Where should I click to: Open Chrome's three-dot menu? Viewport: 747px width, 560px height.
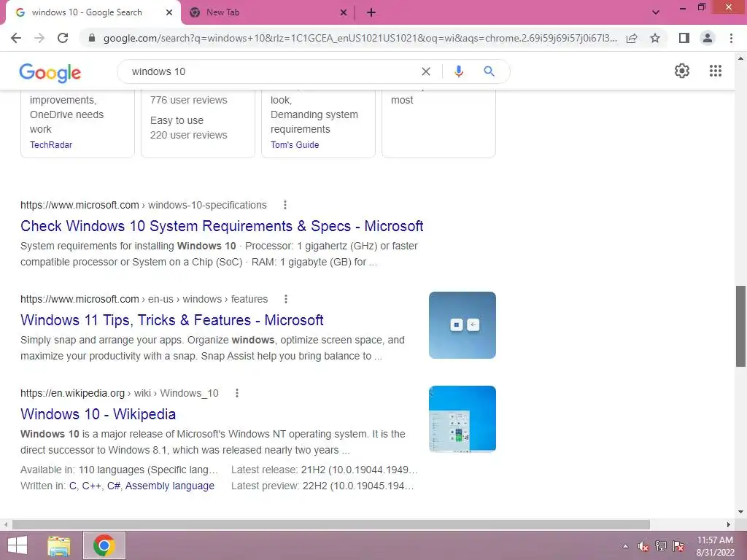(731, 38)
